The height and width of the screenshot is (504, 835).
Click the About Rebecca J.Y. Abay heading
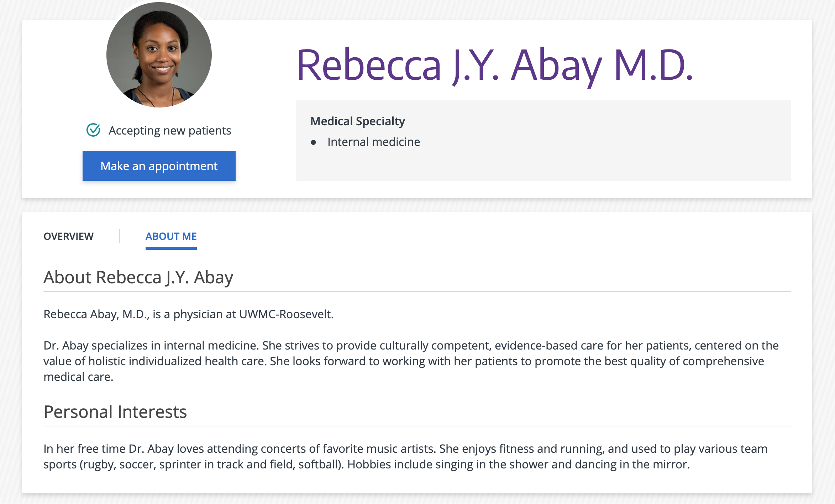(x=138, y=277)
